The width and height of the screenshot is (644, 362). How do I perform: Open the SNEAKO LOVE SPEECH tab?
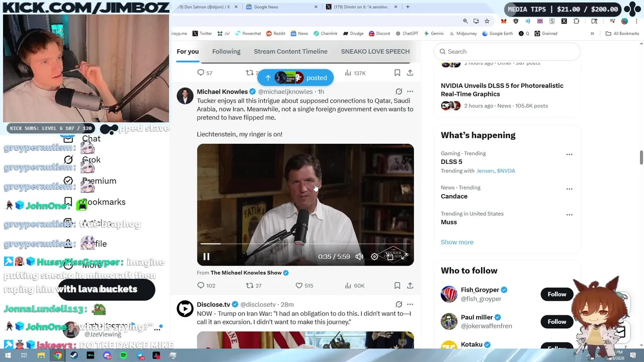(375, 51)
